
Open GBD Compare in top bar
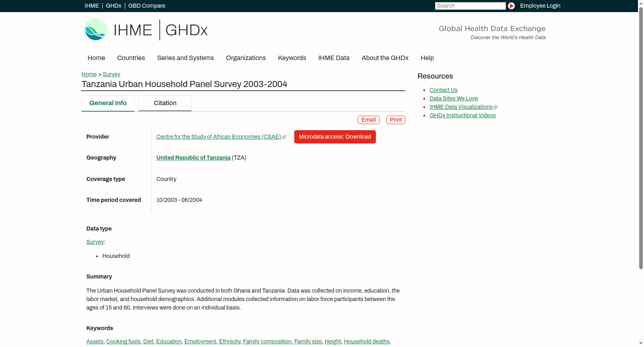pyautogui.click(x=147, y=6)
